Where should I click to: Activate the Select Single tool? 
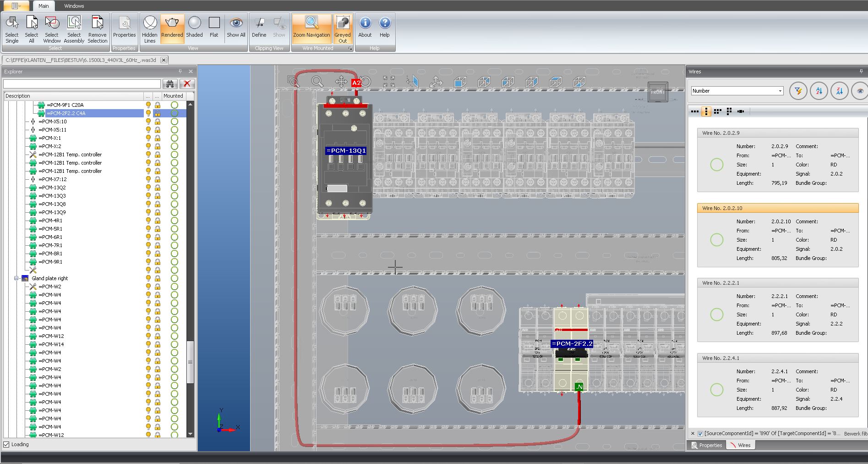(12, 29)
